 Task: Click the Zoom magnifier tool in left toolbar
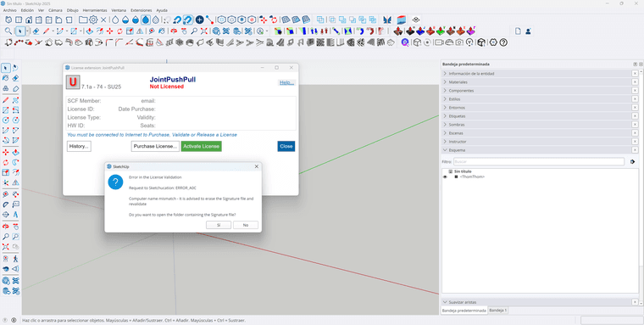click(6, 237)
